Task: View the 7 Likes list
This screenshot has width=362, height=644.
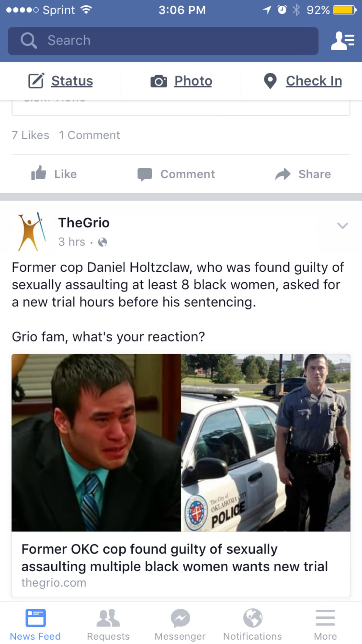Action: (x=31, y=135)
